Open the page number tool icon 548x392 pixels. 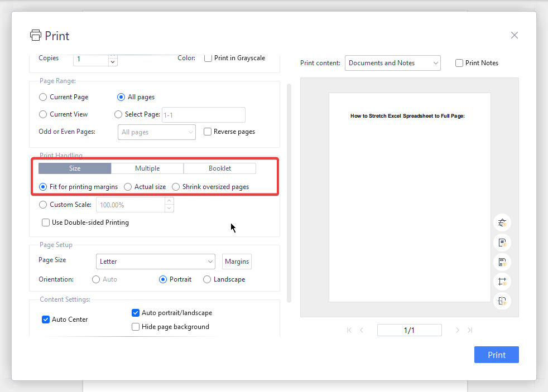502,243
